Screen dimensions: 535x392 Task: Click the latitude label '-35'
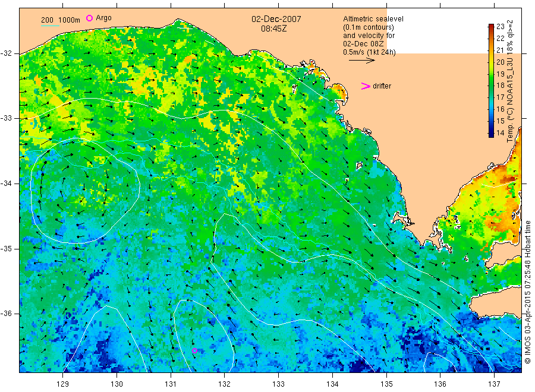click(x=7, y=249)
